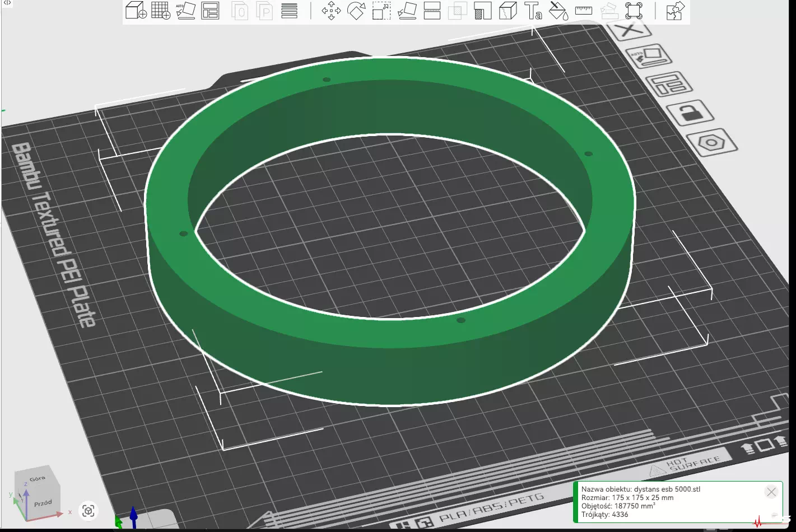Open the Color painting bucket tool
Image resolution: width=796 pixels, height=532 pixels.
click(x=558, y=11)
